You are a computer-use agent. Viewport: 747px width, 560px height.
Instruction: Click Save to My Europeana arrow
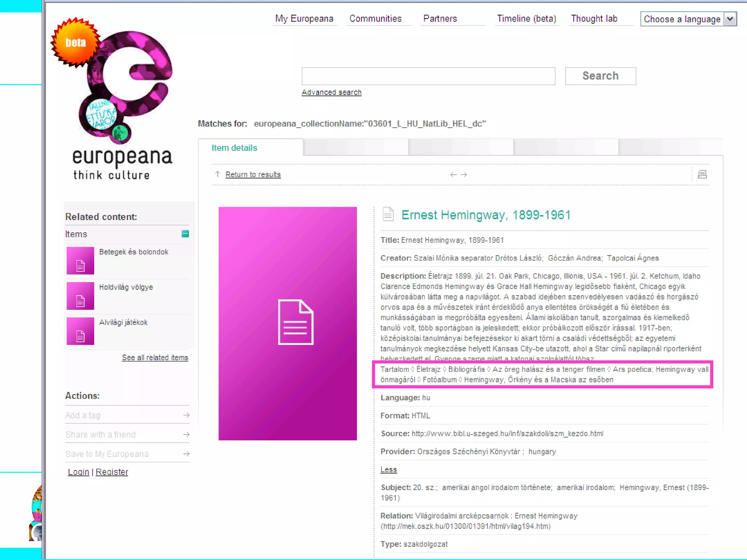pyautogui.click(x=186, y=454)
